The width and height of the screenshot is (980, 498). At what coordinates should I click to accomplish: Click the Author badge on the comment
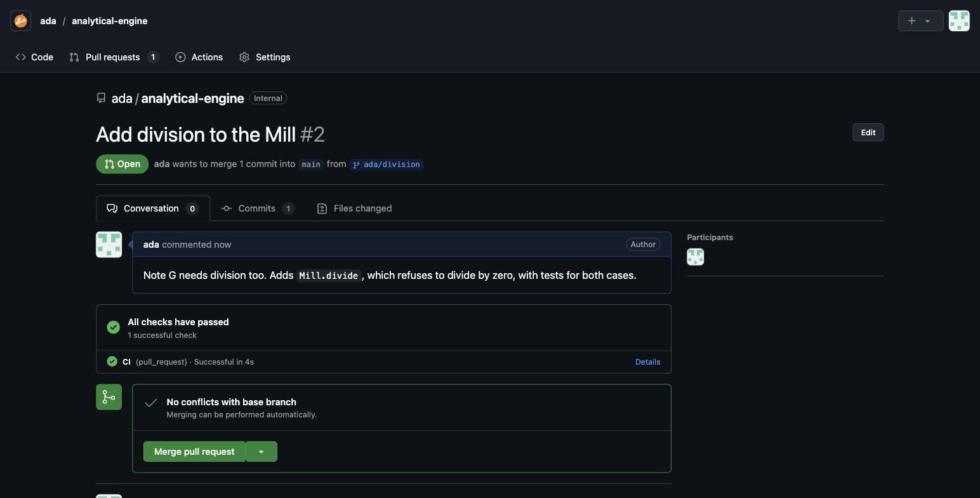[643, 245]
